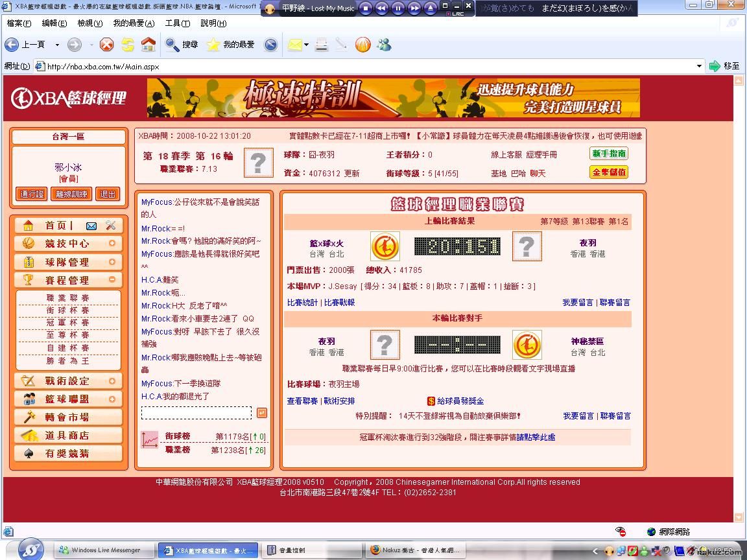Pause the music player playback

tap(398, 8)
